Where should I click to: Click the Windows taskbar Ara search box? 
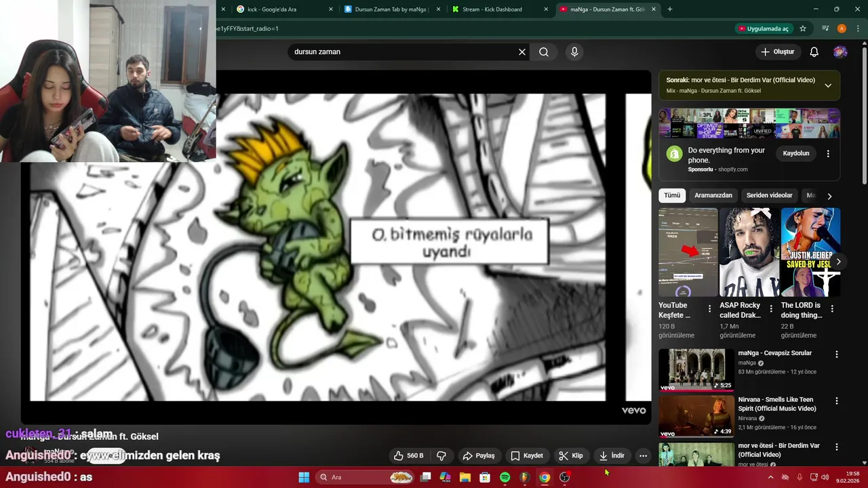point(365,477)
